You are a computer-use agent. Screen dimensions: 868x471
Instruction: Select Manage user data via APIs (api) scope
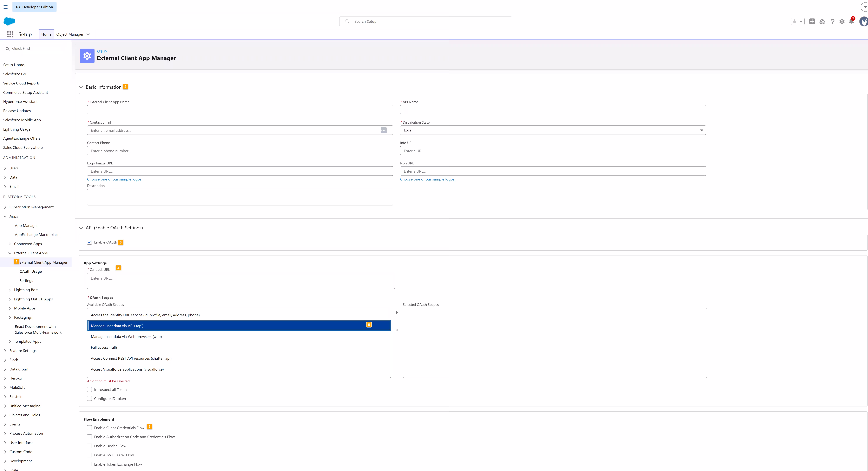(239, 326)
